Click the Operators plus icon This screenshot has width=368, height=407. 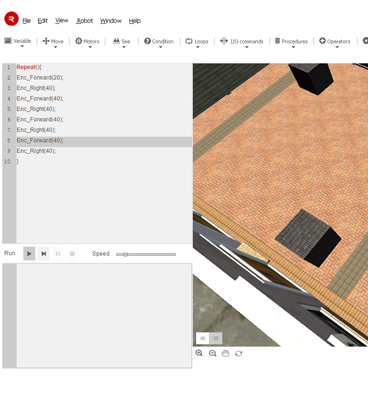[x=322, y=41]
